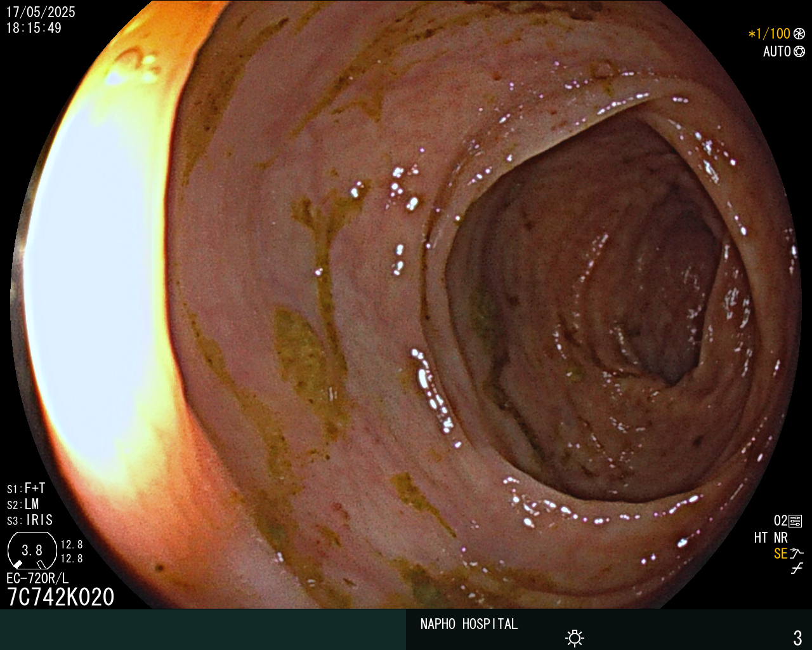Click the upper 12.8 diameter value

click(72, 545)
